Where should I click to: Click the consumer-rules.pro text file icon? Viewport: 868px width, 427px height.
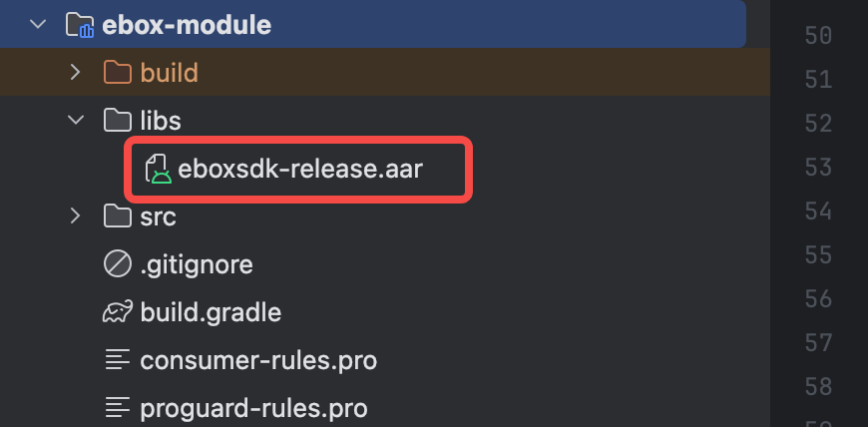tap(118, 360)
